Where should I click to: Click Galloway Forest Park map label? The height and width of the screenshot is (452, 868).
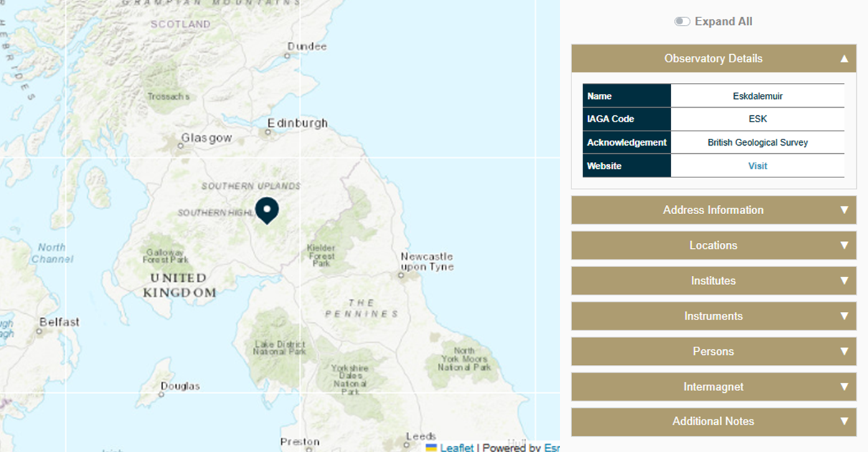[166, 256]
